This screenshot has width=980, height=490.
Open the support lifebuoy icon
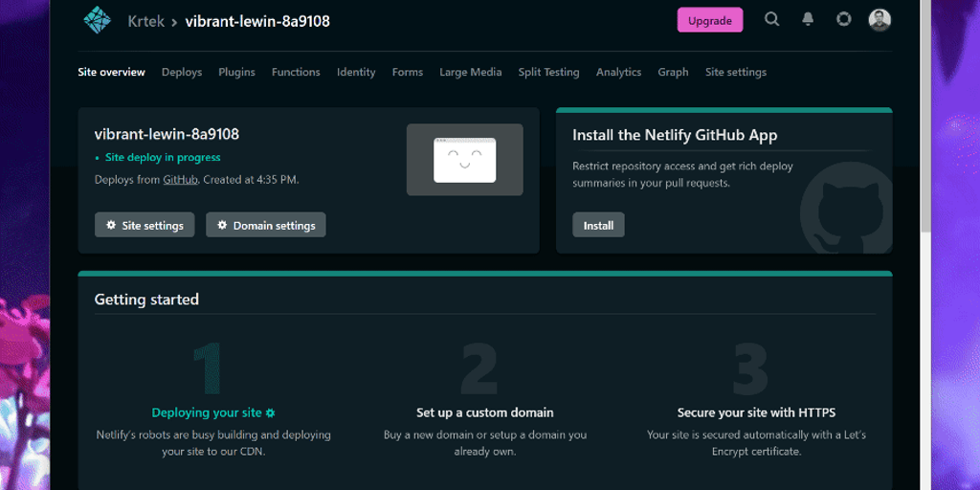(844, 19)
